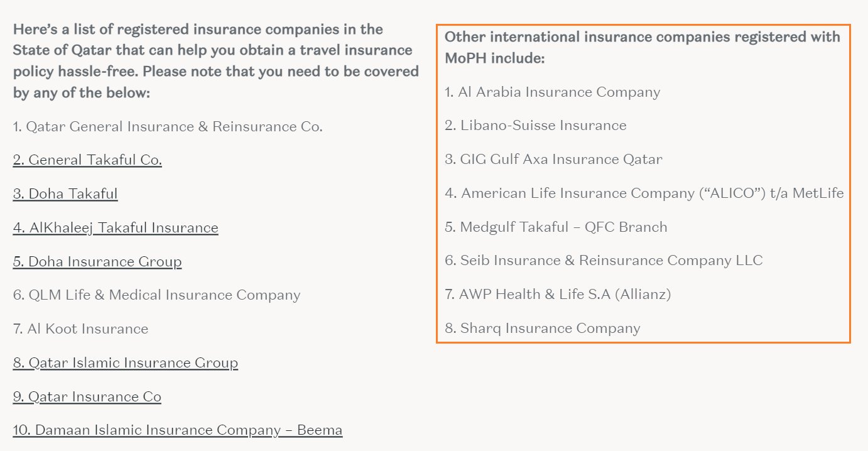Click the Qatar Insurance Co link
The height and width of the screenshot is (451, 868).
pos(87,396)
